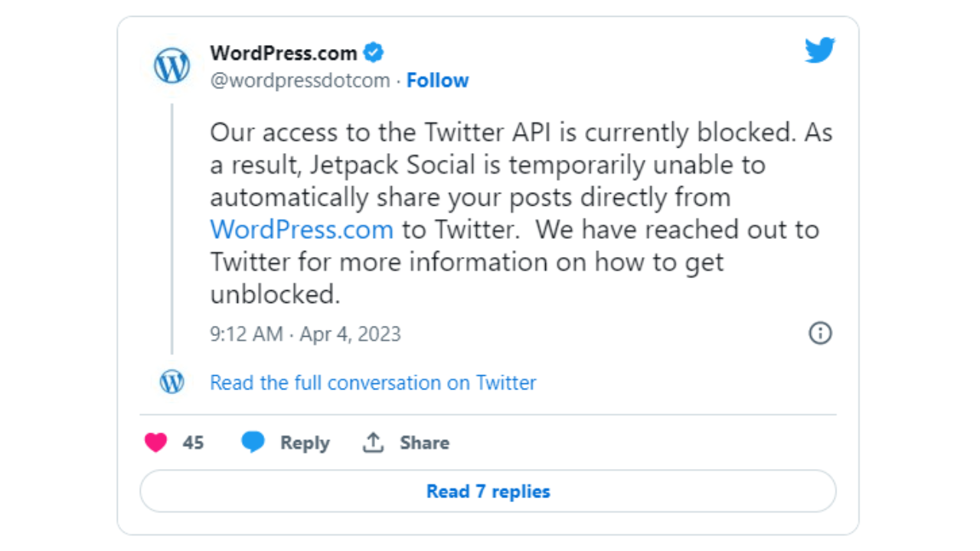This screenshot has height=551, width=980.
Task: Click the 45 likes count
Action: pyautogui.click(x=193, y=442)
